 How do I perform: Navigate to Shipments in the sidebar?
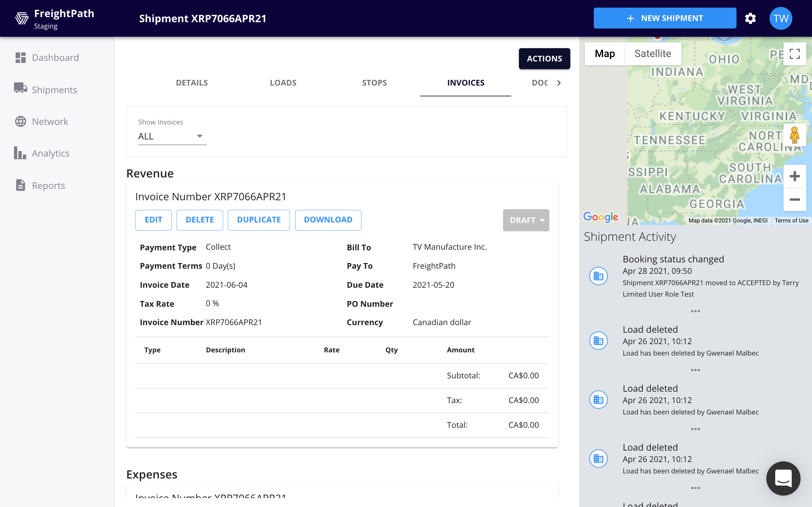54,90
